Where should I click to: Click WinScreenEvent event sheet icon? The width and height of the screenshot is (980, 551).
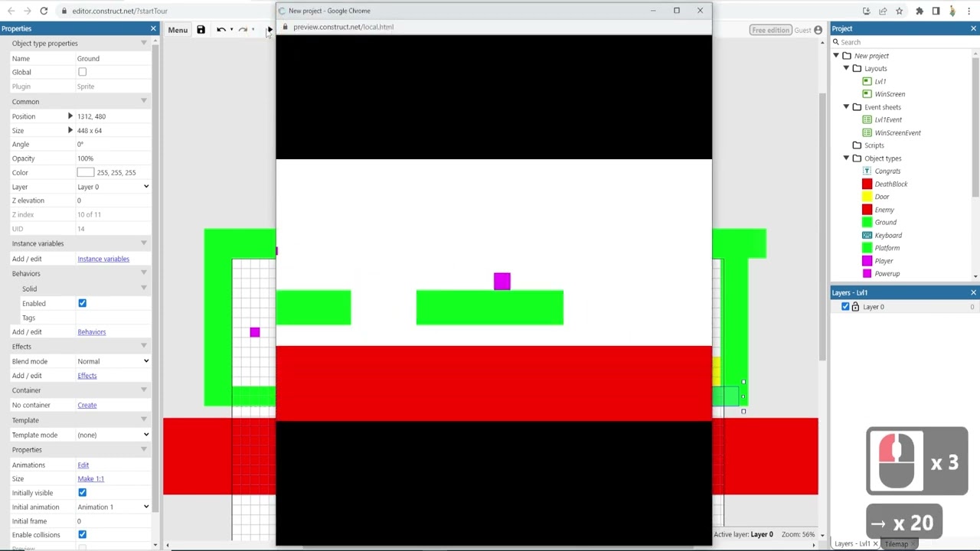pos(867,132)
